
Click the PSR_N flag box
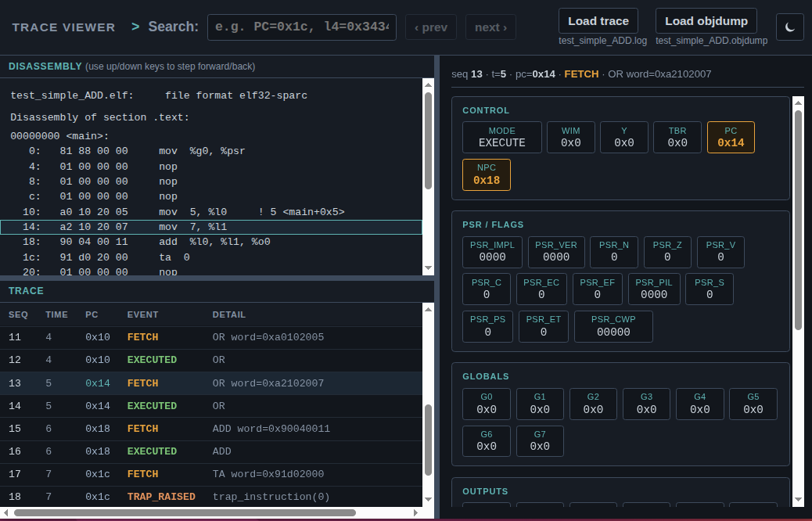pyautogui.click(x=614, y=252)
